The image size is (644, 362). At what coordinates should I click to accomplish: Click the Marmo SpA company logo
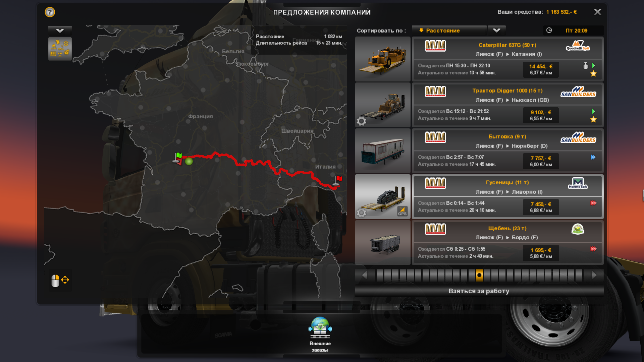[x=578, y=183]
